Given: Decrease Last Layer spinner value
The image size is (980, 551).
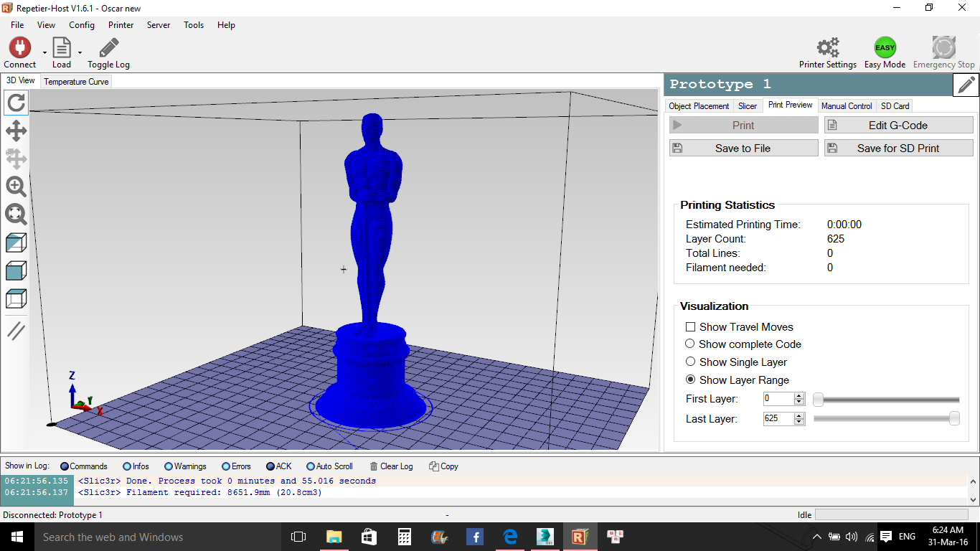Looking at the screenshot, I should tap(799, 422).
